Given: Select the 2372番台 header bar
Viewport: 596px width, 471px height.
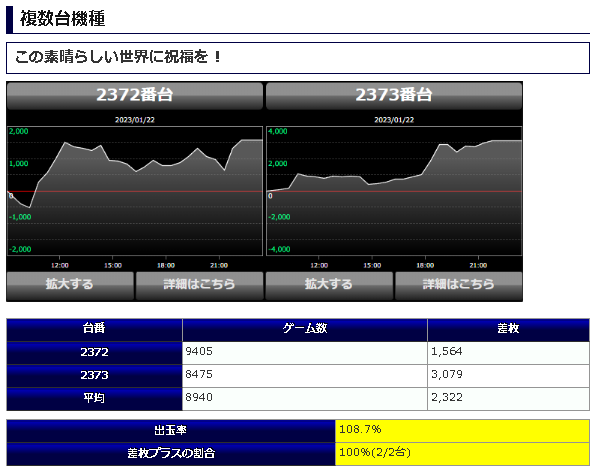Looking at the screenshot, I should pyautogui.click(x=135, y=96).
